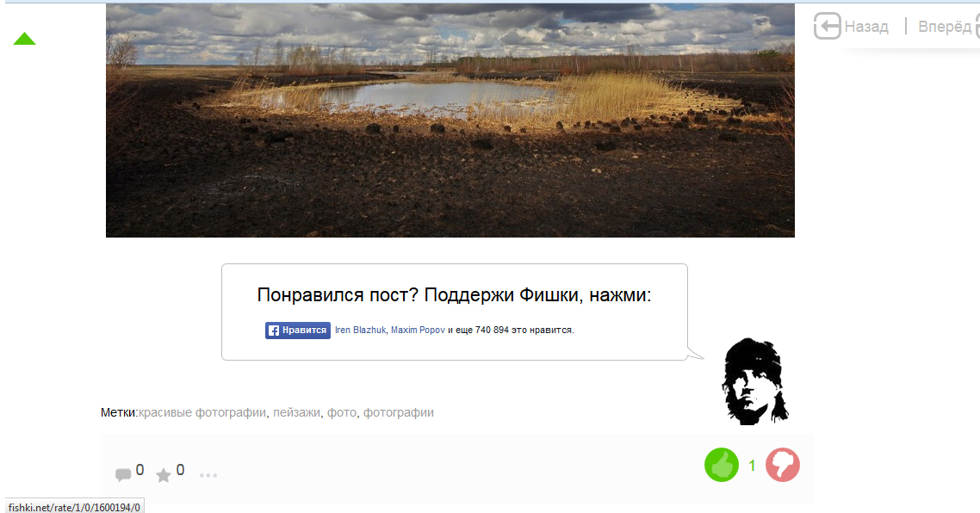Expand the three-dots more options menu
Viewport: 980px width, 513px height.
[x=208, y=475]
